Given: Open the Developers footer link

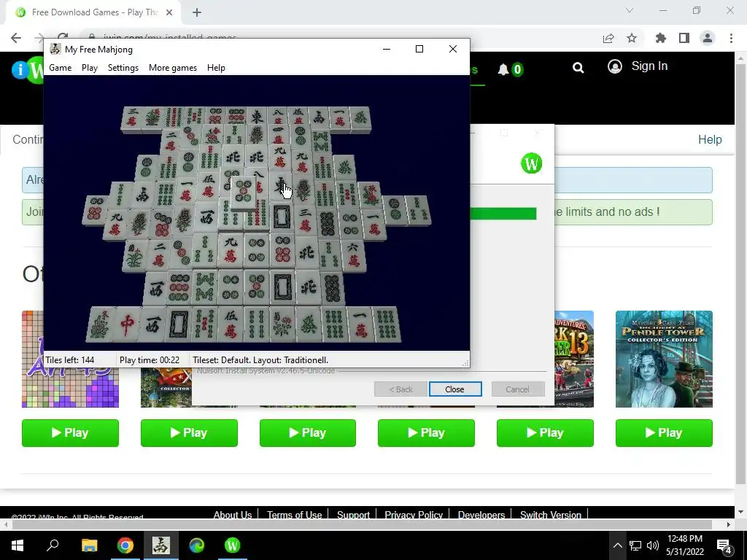Looking at the screenshot, I should (481, 514).
